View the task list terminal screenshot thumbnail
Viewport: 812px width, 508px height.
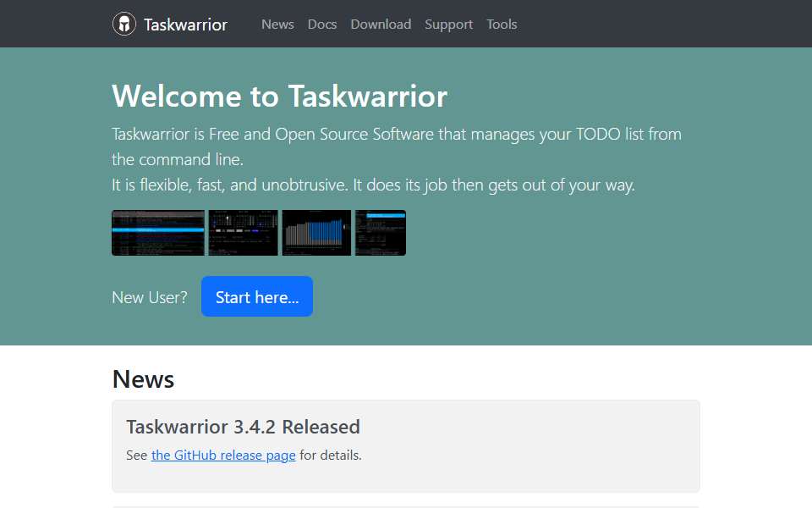click(158, 233)
